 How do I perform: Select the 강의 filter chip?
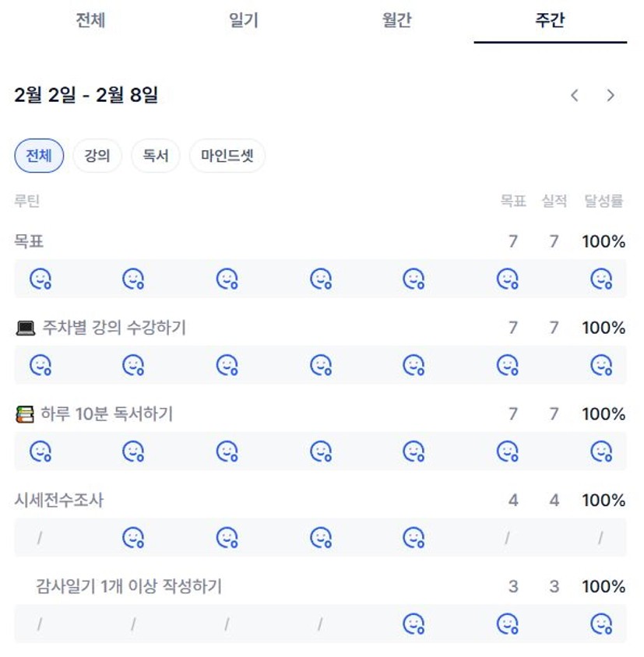click(97, 156)
